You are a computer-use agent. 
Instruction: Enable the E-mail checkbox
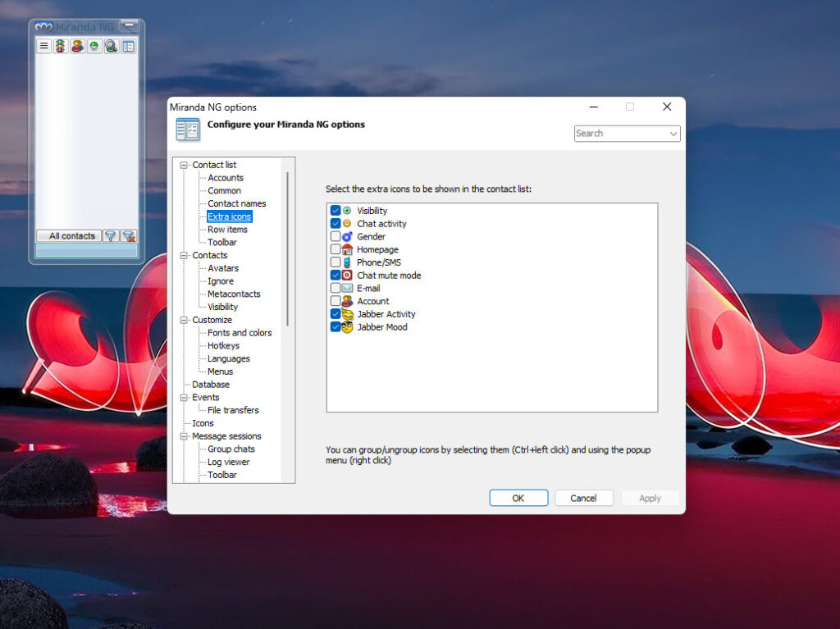(336, 288)
